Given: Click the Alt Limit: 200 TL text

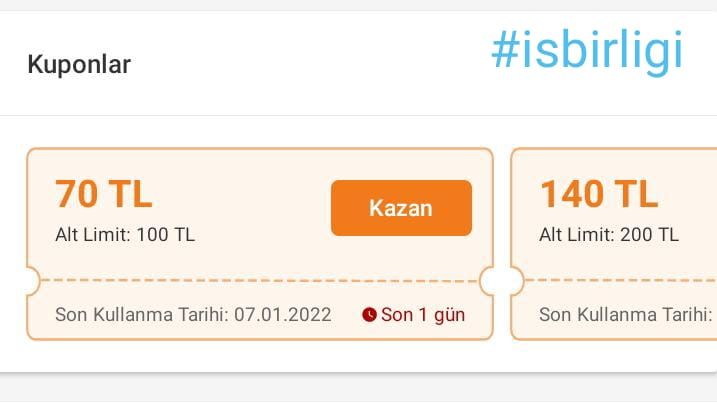Looking at the screenshot, I should (x=609, y=235).
